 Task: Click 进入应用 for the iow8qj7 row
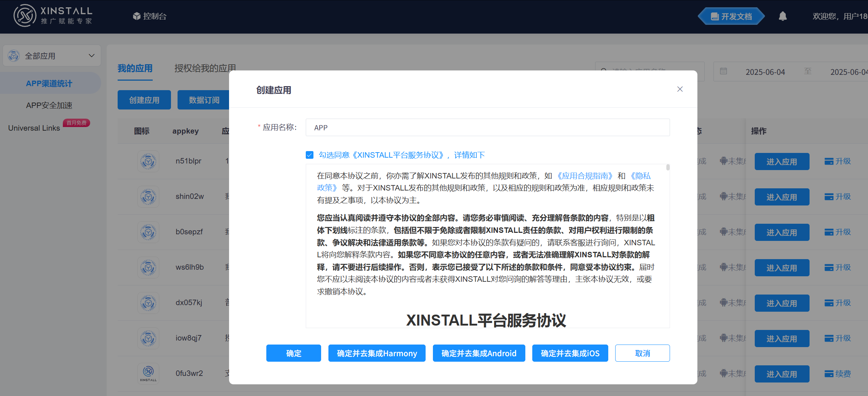pyautogui.click(x=782, y=339)
